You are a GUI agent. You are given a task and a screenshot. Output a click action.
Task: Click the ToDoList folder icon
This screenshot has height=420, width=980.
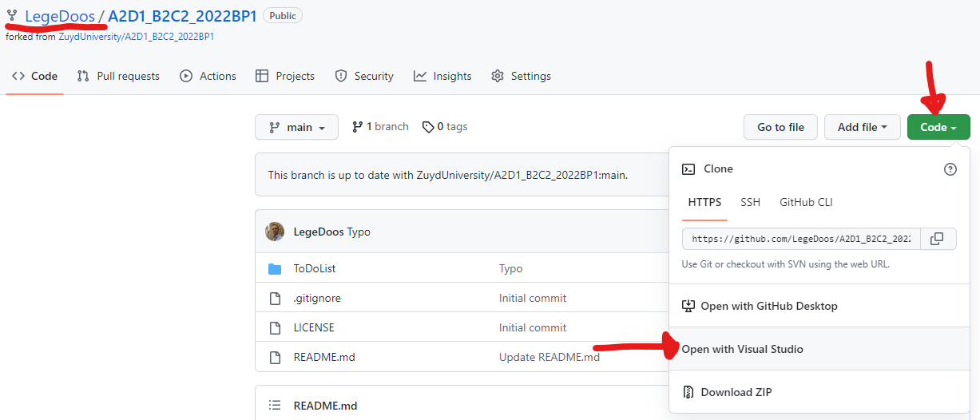[275, 269]
